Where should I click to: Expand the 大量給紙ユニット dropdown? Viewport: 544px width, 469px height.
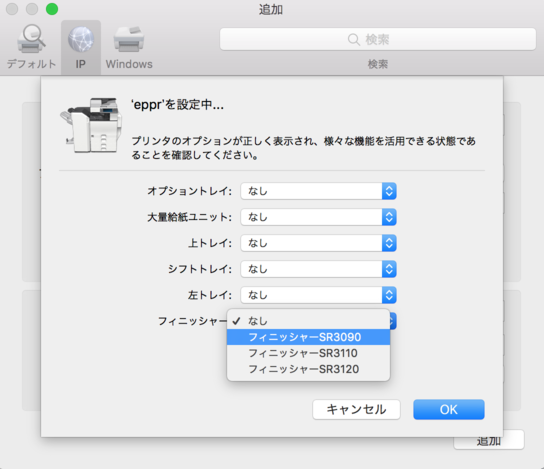click(x=318, y=217)
